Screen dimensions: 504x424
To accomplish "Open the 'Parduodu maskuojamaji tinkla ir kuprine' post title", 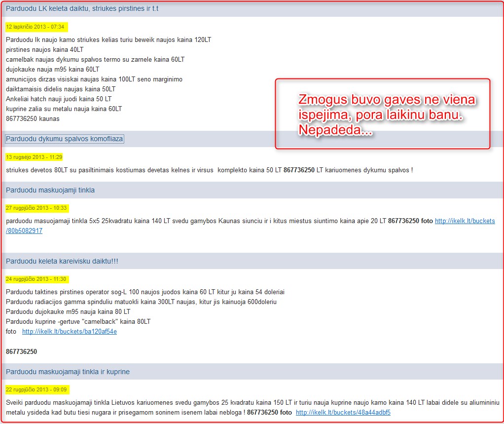I will [x=68, y=372].
